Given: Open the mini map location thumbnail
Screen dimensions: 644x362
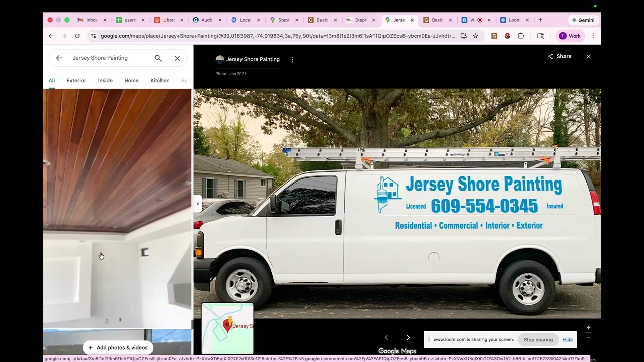Looking at the screenshot, I should [x=227, y=328].
